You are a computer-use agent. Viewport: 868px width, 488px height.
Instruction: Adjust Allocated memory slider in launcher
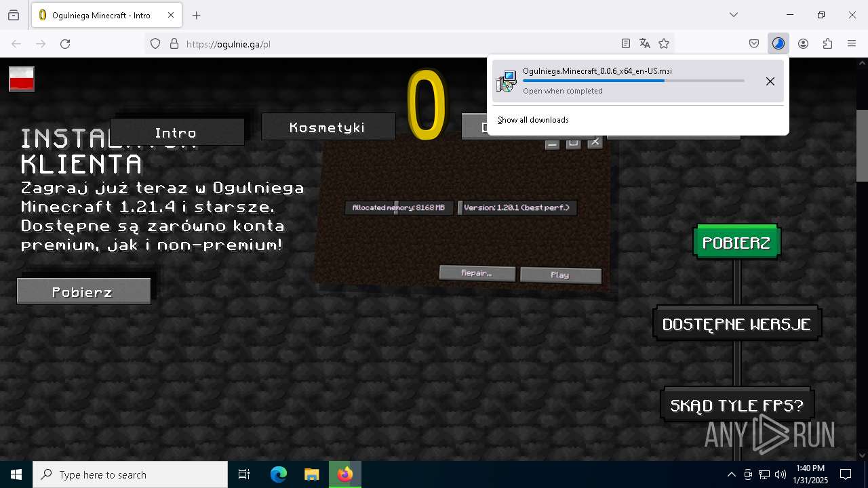point(399,207)
